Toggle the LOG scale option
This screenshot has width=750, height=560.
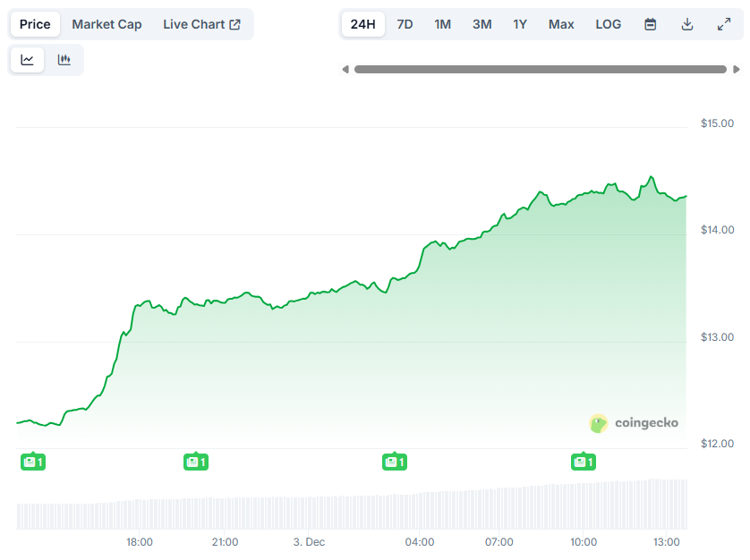point(608,24)
